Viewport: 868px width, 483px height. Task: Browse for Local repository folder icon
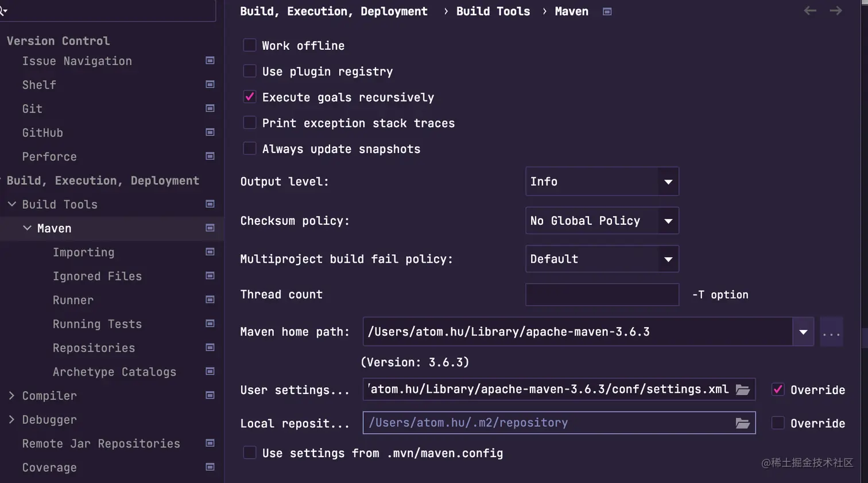tap(743, 423)
